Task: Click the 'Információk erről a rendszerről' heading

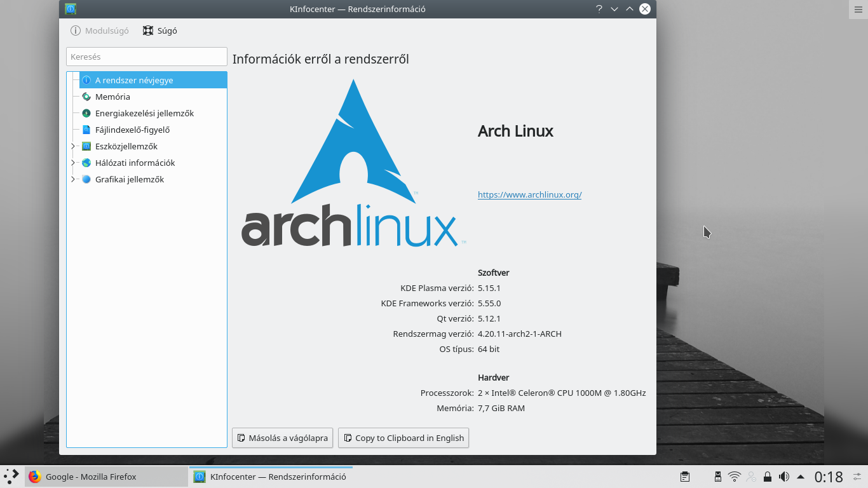Action: (x=321, y=59)
